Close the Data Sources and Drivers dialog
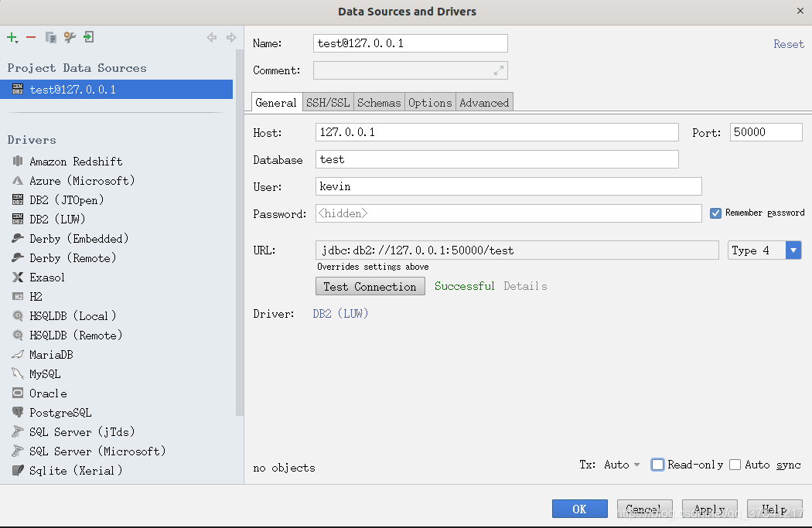 coord(800,11)
